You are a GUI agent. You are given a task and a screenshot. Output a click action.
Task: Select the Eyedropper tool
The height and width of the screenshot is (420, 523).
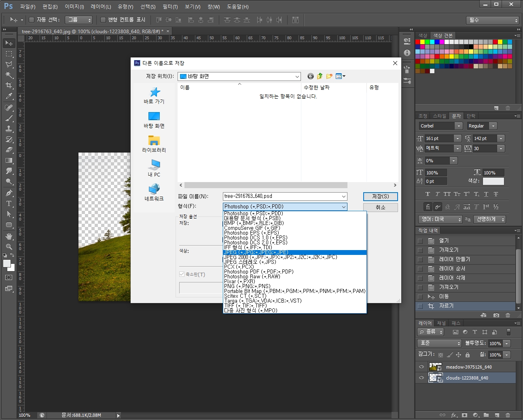coord(9,96)
